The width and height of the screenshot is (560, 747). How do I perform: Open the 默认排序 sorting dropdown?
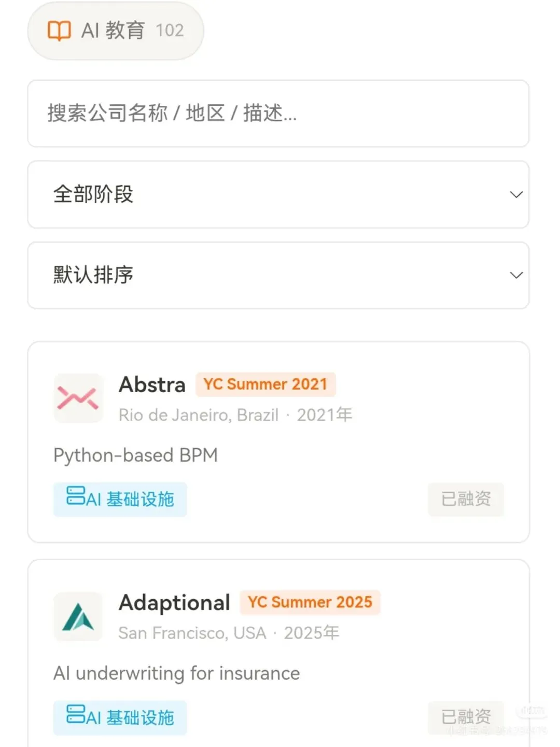tap(278, 275)
